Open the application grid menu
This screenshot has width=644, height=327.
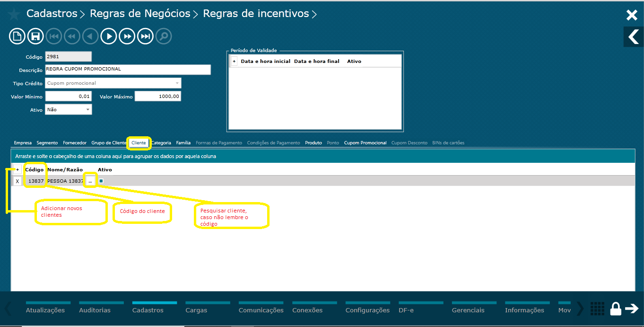pyautogui.click(x=597, y=308)
